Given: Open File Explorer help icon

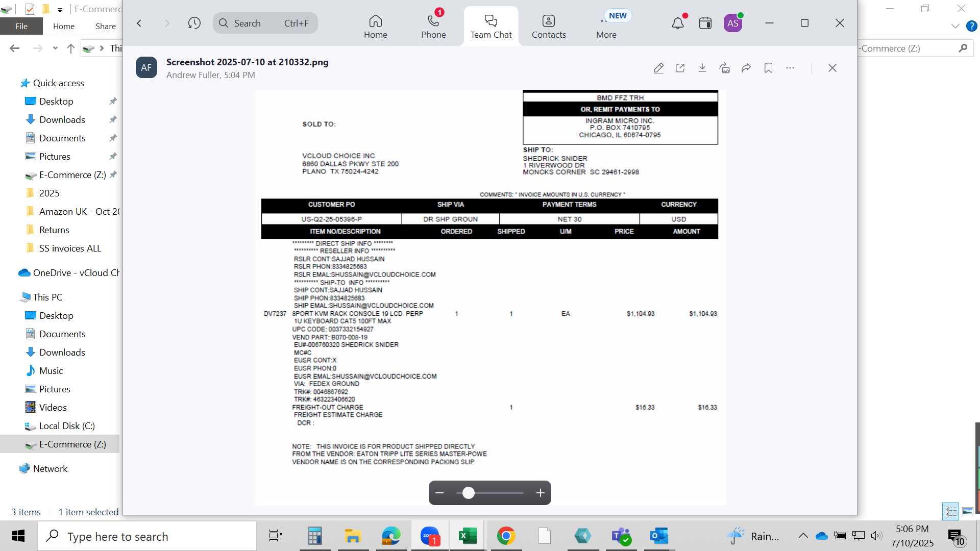Looking at the screenshot, I should tap(971, 26).
